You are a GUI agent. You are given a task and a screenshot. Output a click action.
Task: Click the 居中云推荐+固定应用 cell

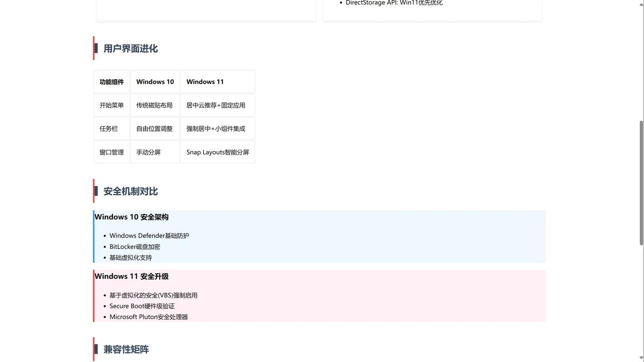pyautogui.click(x=216, y=105)
